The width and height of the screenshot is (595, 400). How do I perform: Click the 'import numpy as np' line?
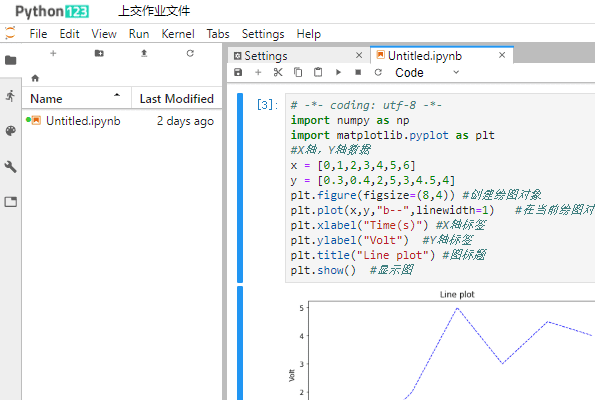coord(349,120)
